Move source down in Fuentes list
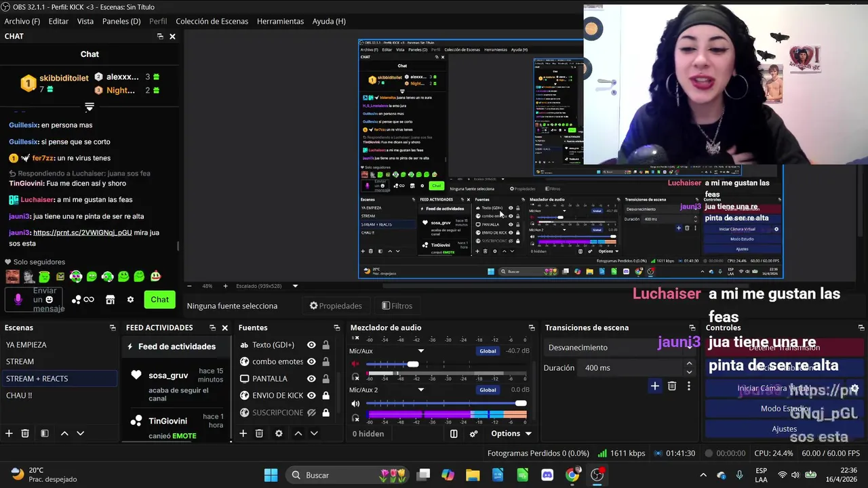 coord(314,433)
